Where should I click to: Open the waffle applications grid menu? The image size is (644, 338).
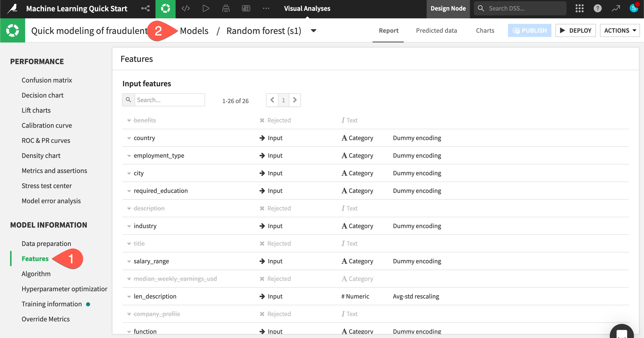pos(579,8)
